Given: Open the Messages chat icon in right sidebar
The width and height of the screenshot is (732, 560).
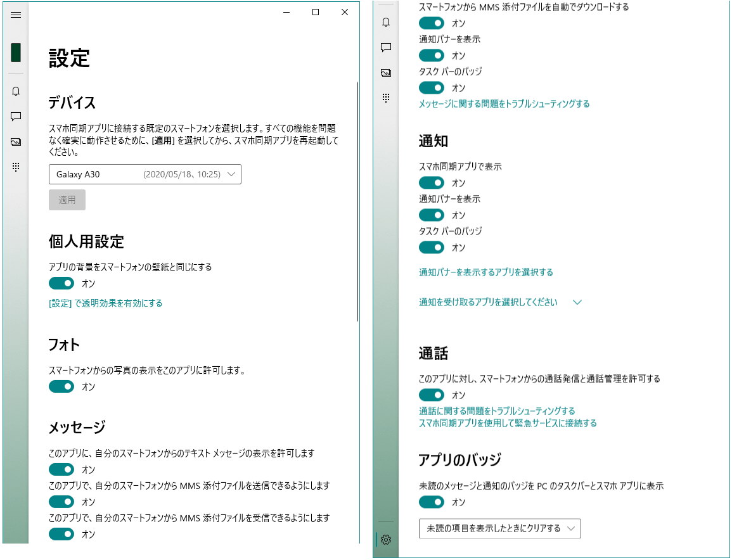Looking at the screenshot, I should (385, 48).
